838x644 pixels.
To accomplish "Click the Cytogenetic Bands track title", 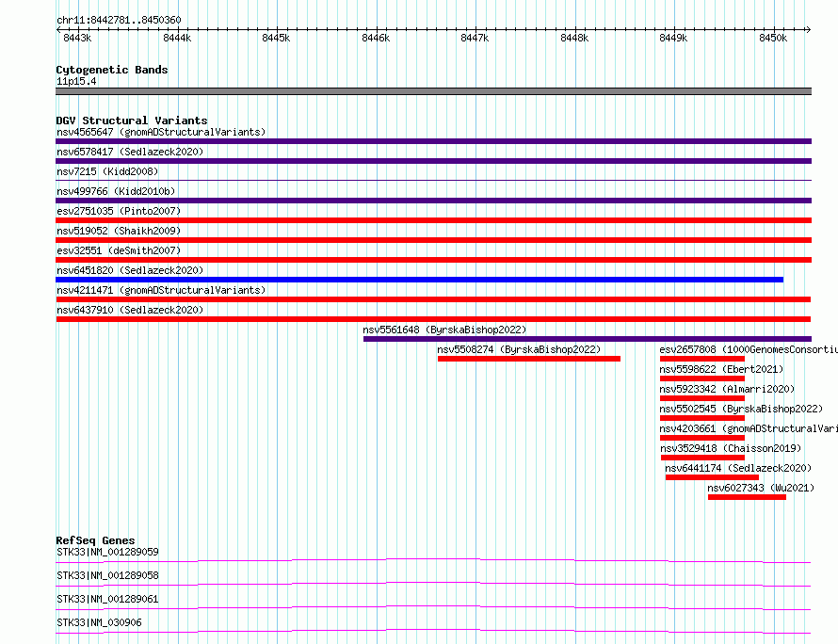I will [x=112, y=70].
